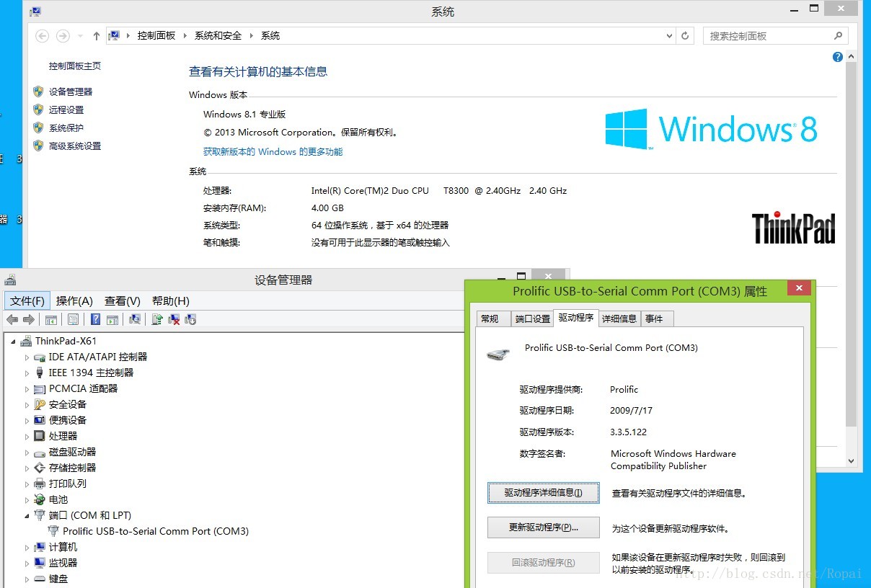The image size is (871, 588).
Task: Open 高级系统设置 link
Action: pyautogui.click(x=75, y=146)
